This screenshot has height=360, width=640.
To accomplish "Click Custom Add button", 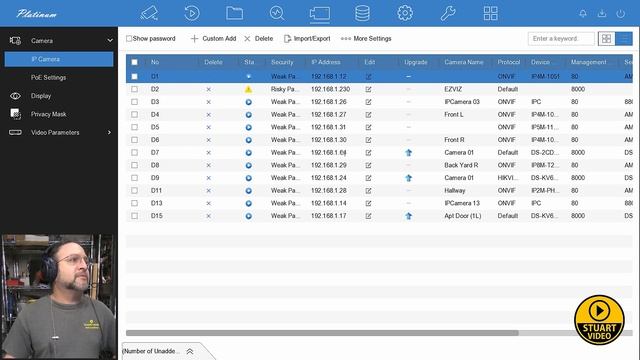I will click(213, 38).
